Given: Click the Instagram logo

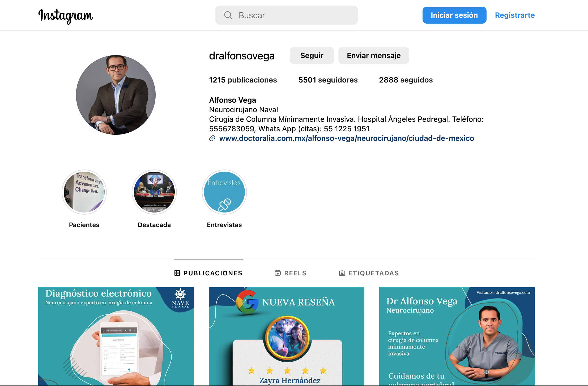Looking at the screenshot, I should click(x=66, y=16).
